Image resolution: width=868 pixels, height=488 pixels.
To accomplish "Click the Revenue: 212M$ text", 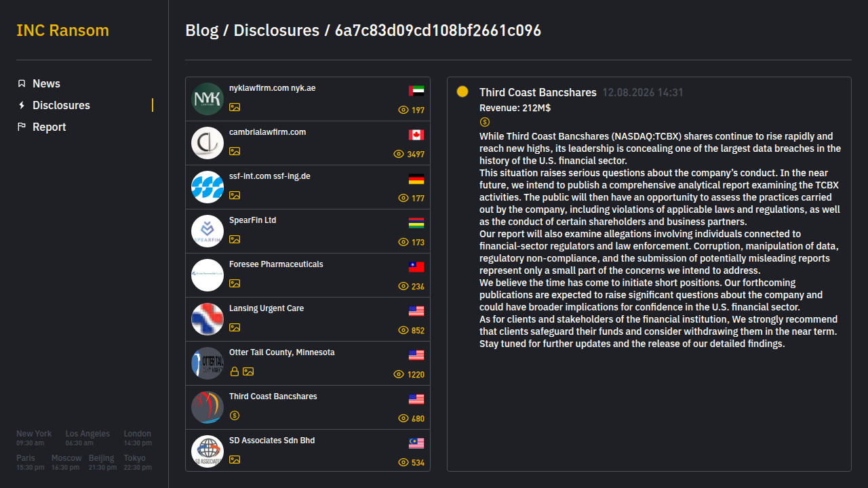I will [x=515, y=108].
